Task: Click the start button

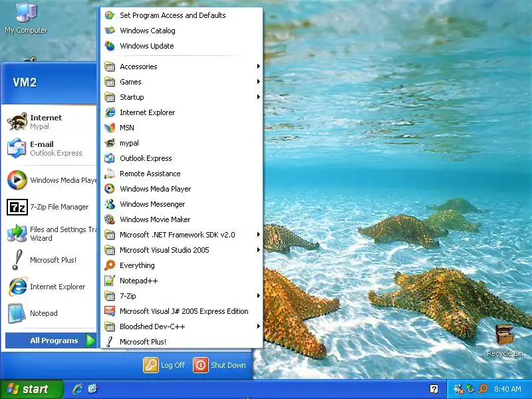Action: tap(31, 389)
